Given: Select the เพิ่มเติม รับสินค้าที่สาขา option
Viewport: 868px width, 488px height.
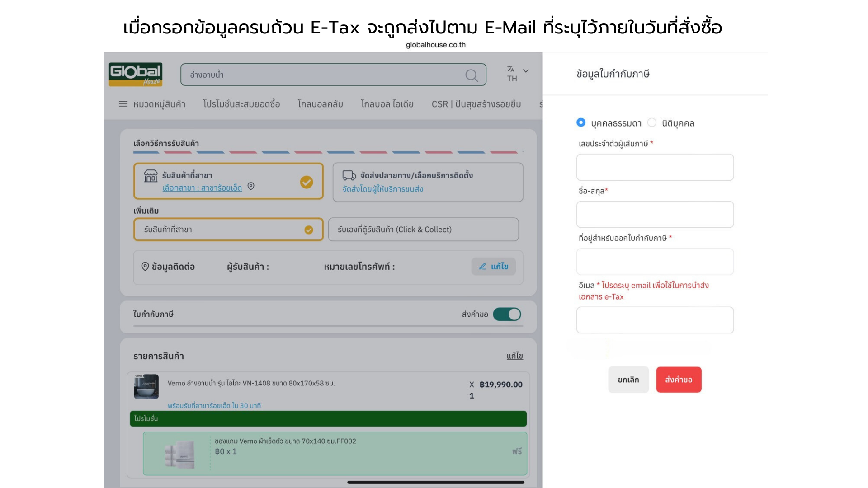Looking at the screenshot, I should (228, 230).
